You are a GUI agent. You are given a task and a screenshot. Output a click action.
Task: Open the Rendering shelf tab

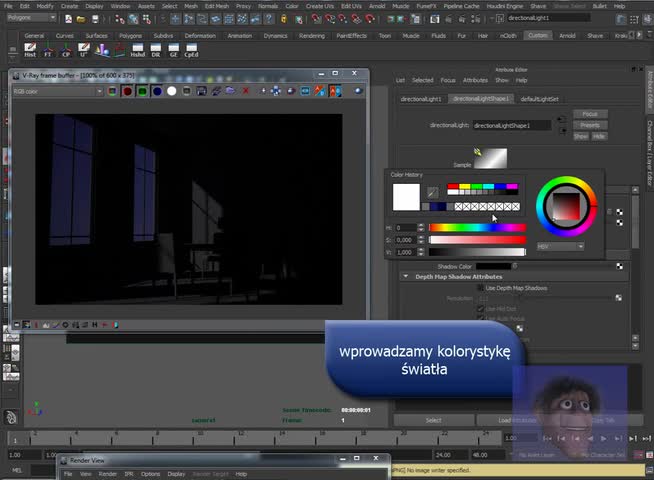311,36
